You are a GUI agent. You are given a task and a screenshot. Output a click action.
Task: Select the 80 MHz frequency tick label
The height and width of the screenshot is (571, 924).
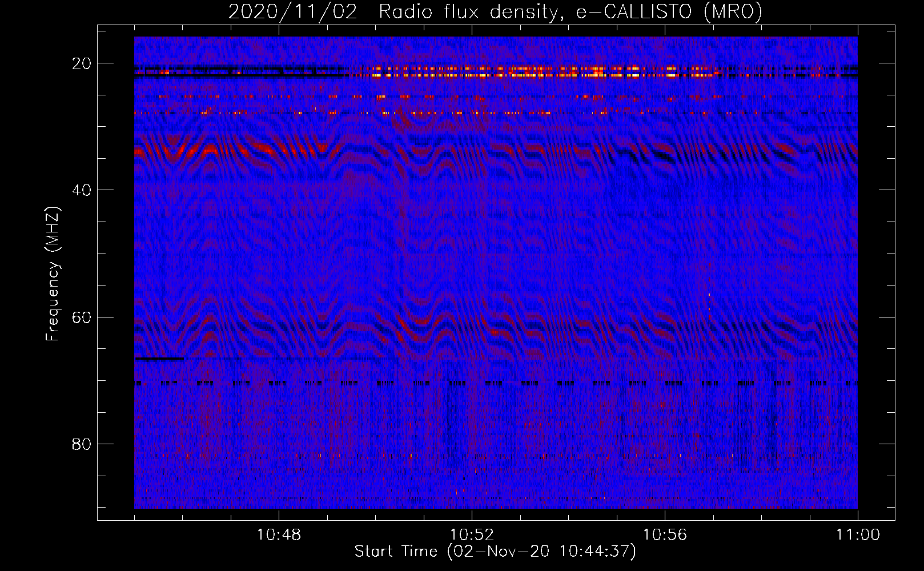click(82, 444)
